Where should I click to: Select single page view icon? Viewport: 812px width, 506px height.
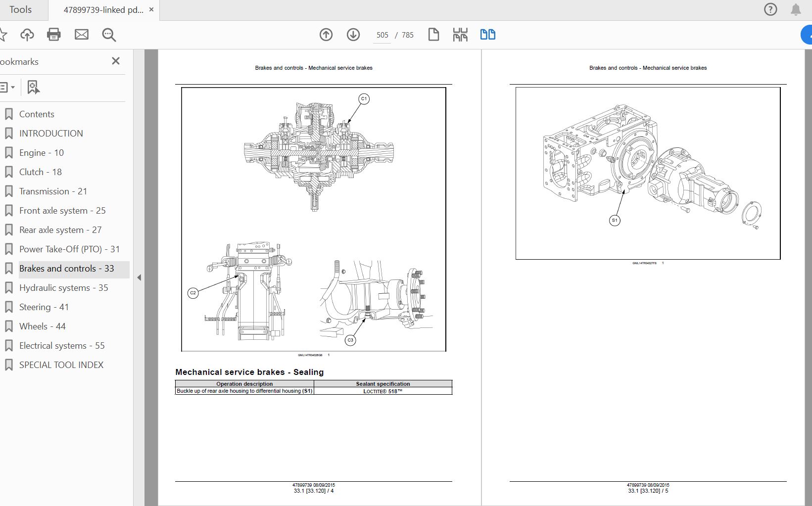433,35
